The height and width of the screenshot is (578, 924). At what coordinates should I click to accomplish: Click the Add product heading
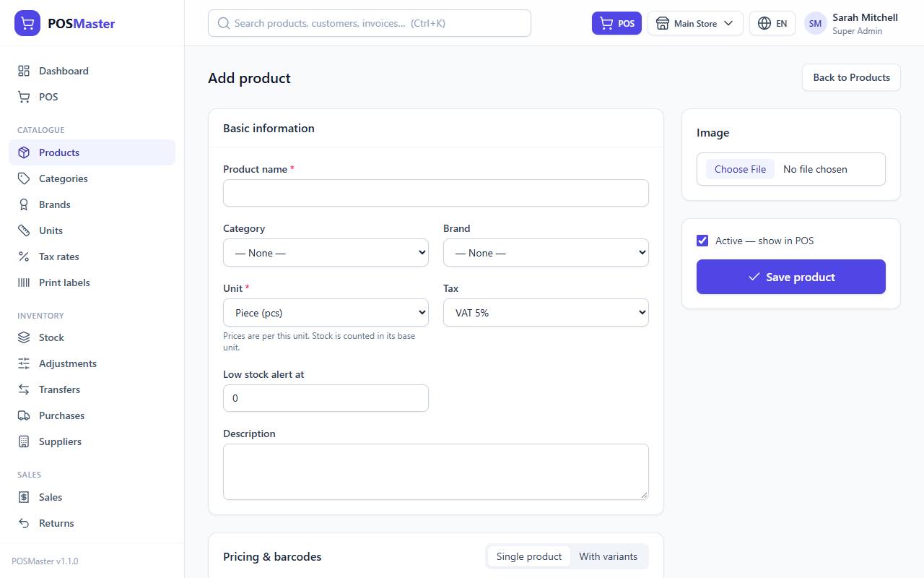(x=249, y=78)
